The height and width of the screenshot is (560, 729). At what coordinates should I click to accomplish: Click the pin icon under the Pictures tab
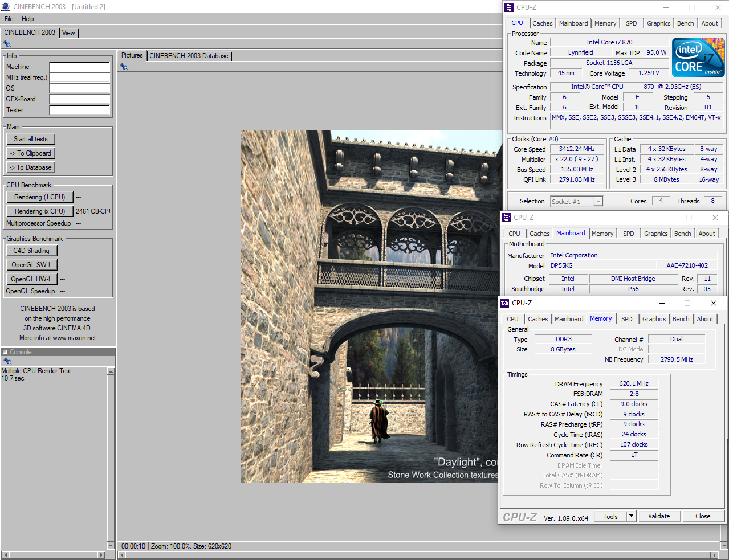click(x=124, y=67)
